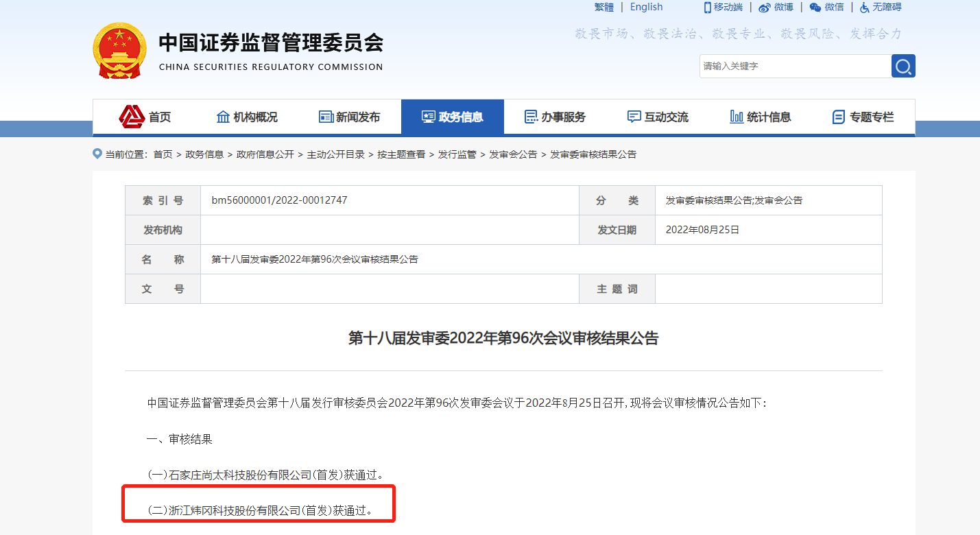Viewport: 980px width, 535px height.
Task: Click the bar chart icon beside 统计信息
Action: (737, 117)
